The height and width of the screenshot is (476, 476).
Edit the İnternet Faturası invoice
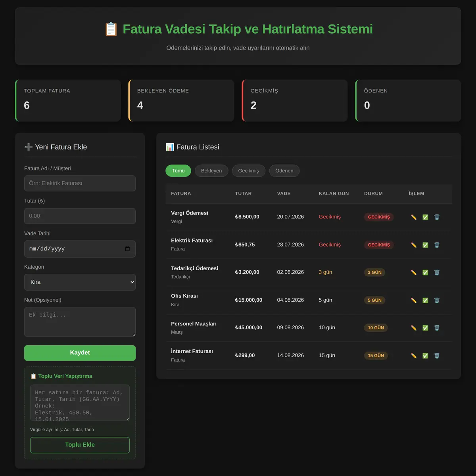point(414,356)
